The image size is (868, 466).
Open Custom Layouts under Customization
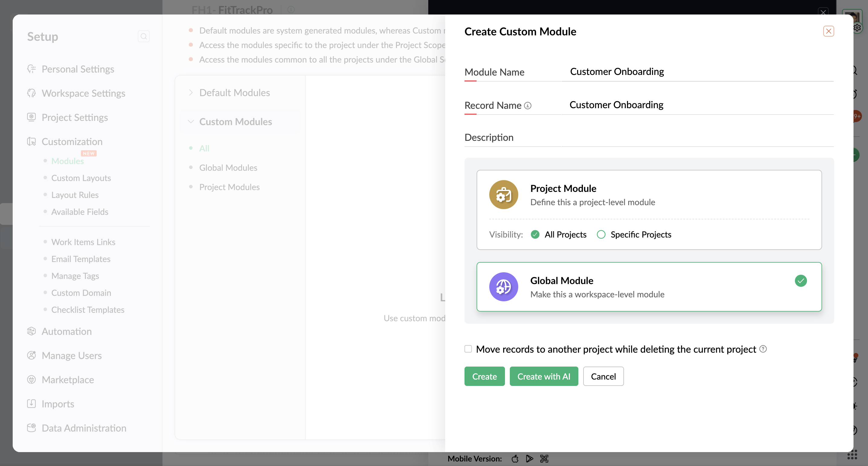point(81,178)
